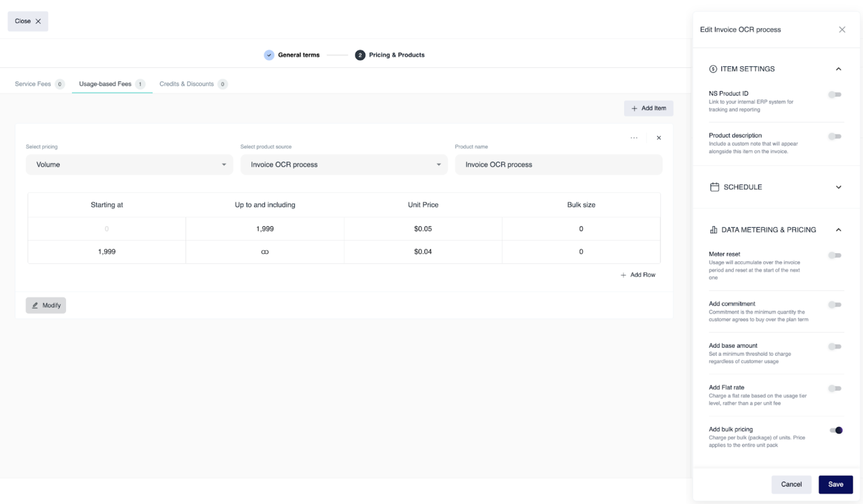
Task: Open the ellipsis menu on the pricing item card
Action: click(634, 138)
